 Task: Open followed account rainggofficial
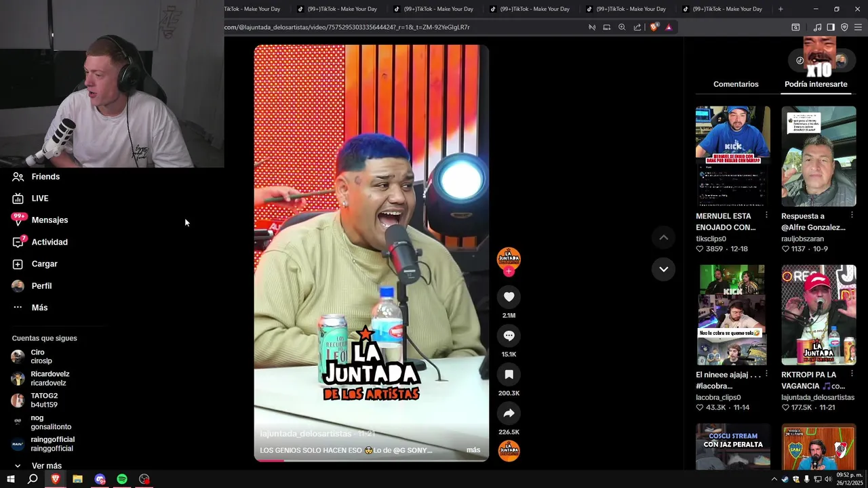pos(43,444)
